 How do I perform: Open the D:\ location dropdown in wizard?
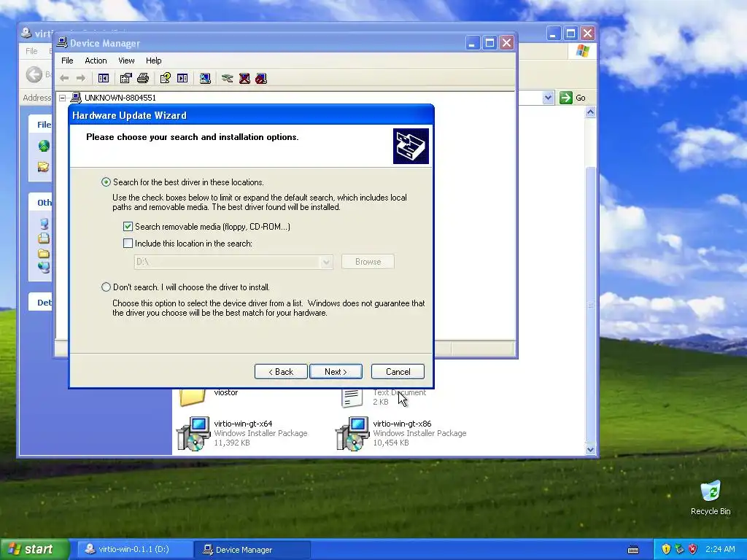(326, 262)
